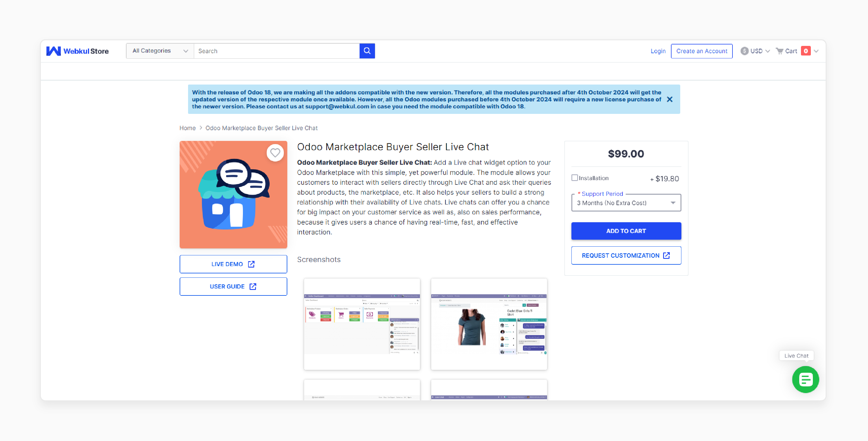Image resolution: width=868 pixels, height=441 pixels.
Task: Click Create an Account button
Action: tap(701, 51)
